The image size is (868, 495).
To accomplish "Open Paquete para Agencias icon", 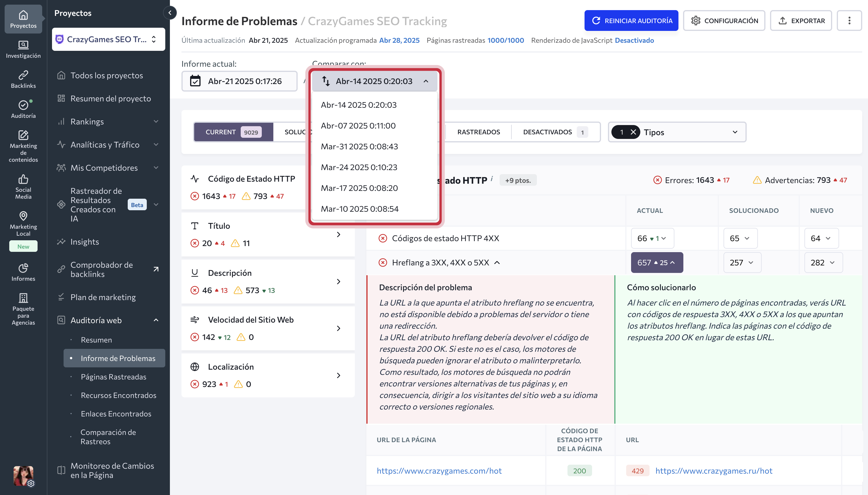I will coord(23,298).
